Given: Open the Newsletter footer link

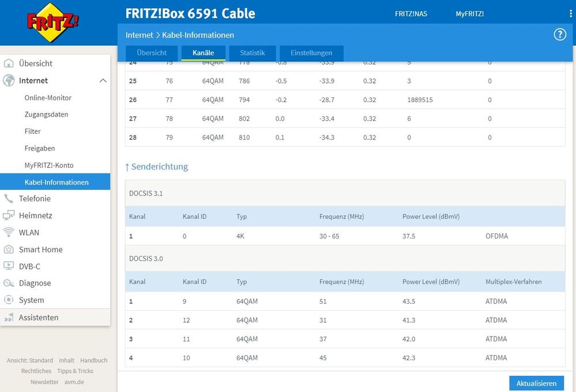Looking at the screenshot, I should 44,382.
